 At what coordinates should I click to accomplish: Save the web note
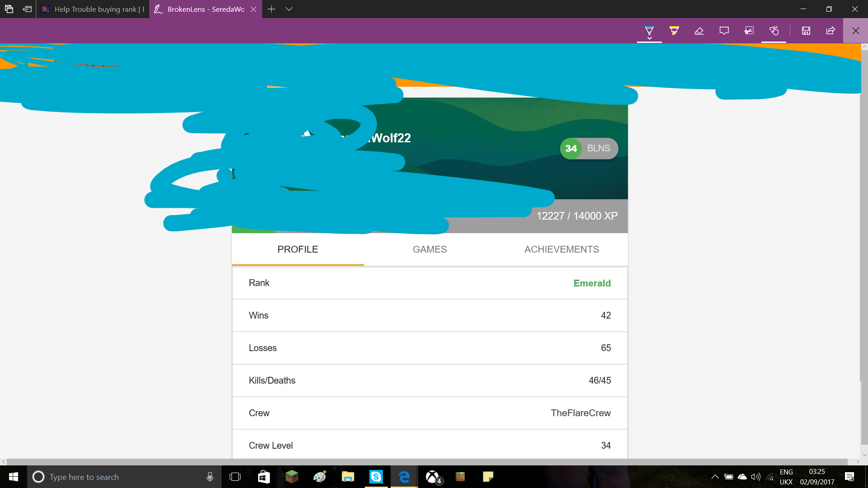click(806, 31)
